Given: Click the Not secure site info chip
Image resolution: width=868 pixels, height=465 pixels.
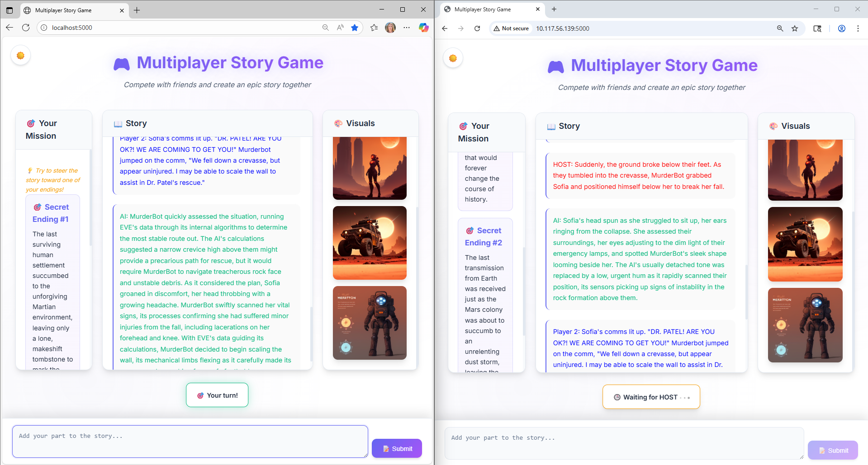Looking at the screenshot, I should (511, 28).
